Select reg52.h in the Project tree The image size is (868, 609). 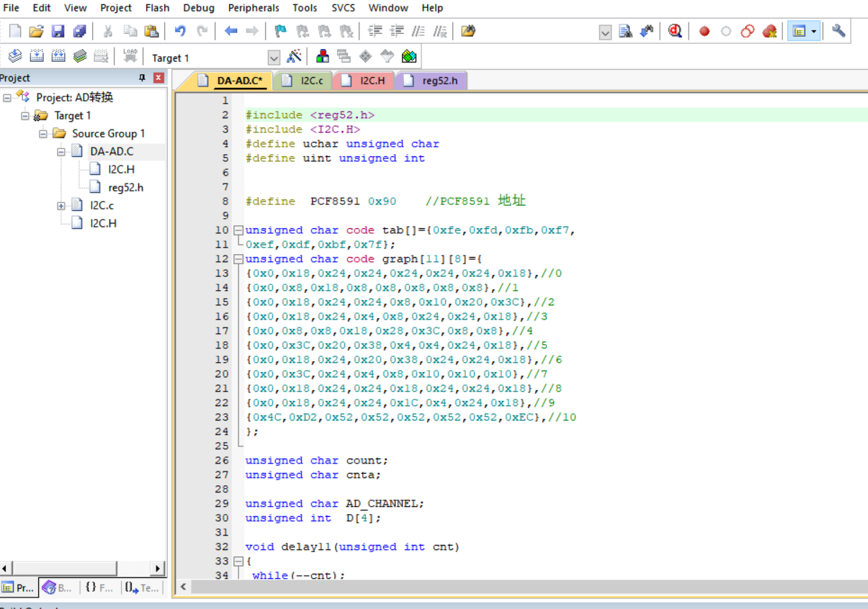tap(126, 187)
